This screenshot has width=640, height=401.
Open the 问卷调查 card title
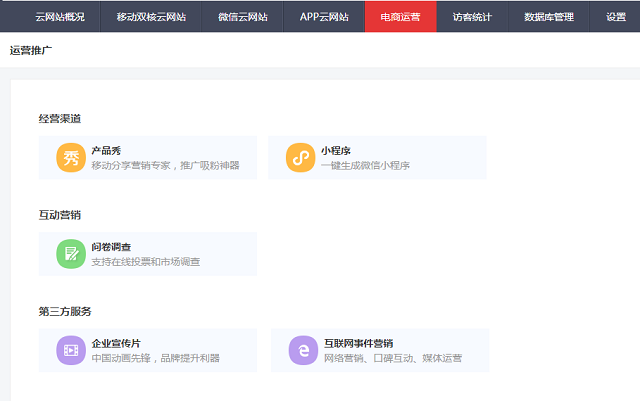point(111,247)
